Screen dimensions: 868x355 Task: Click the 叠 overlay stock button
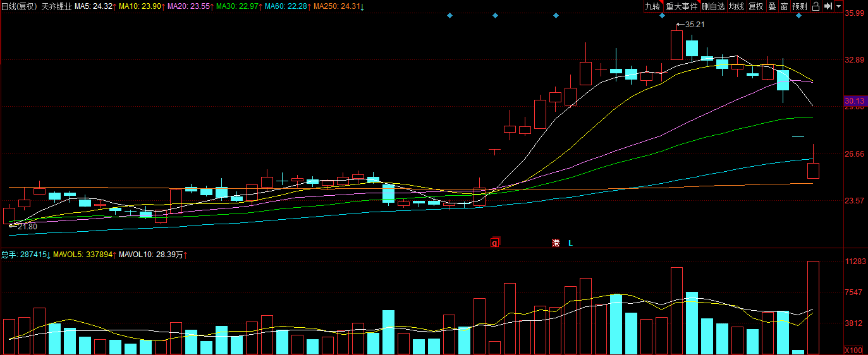[772, 6]
